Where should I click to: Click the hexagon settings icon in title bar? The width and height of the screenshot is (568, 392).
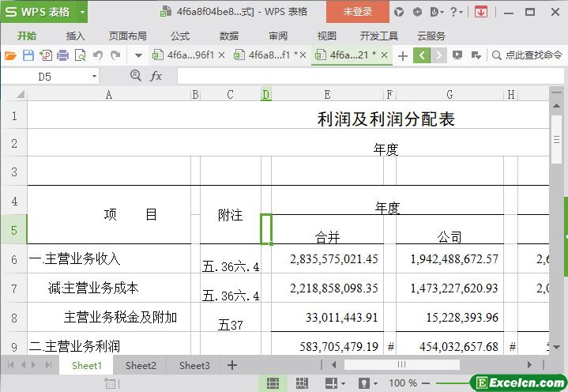coord(417,13)
